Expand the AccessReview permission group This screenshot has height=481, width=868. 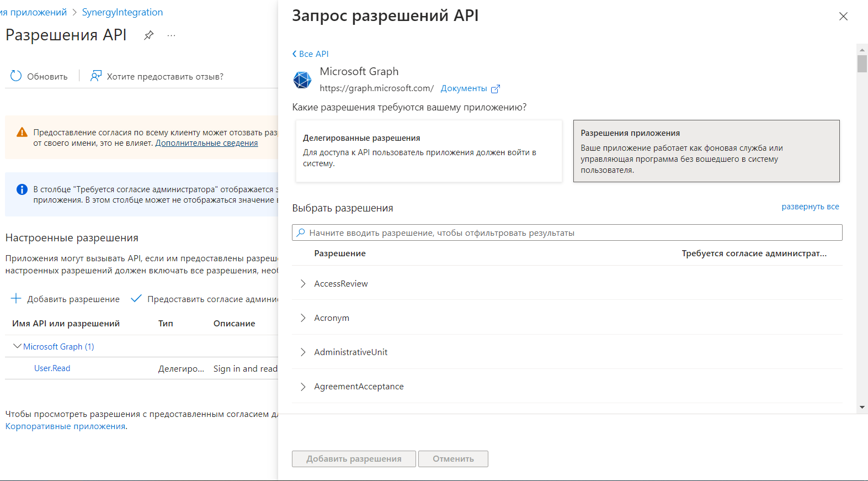[x=303, y=283]
